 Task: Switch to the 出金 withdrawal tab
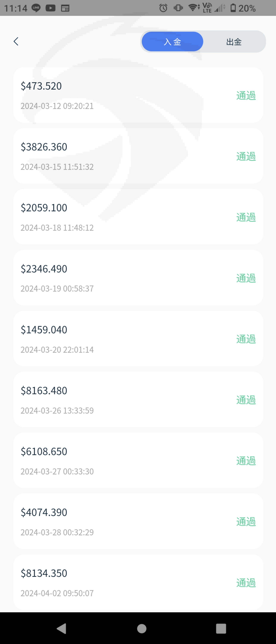pos(234,42)
